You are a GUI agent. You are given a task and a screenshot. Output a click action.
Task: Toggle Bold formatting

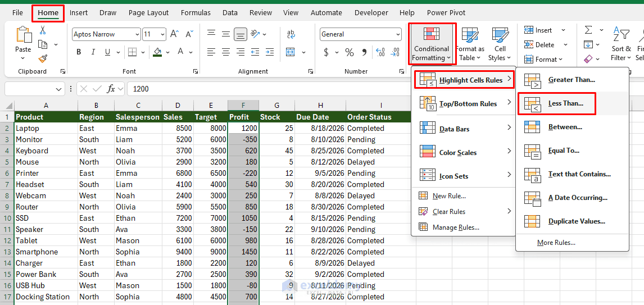point(79,52)
